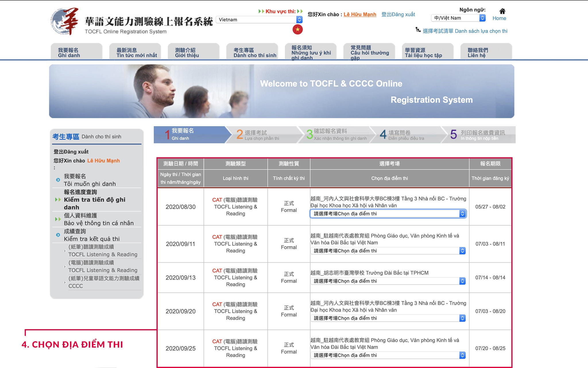Open (紙筆) TOCFL Listening & Reading results
Image resolution: width=588 pixels, height=368 pixels.
pos(103,251)
